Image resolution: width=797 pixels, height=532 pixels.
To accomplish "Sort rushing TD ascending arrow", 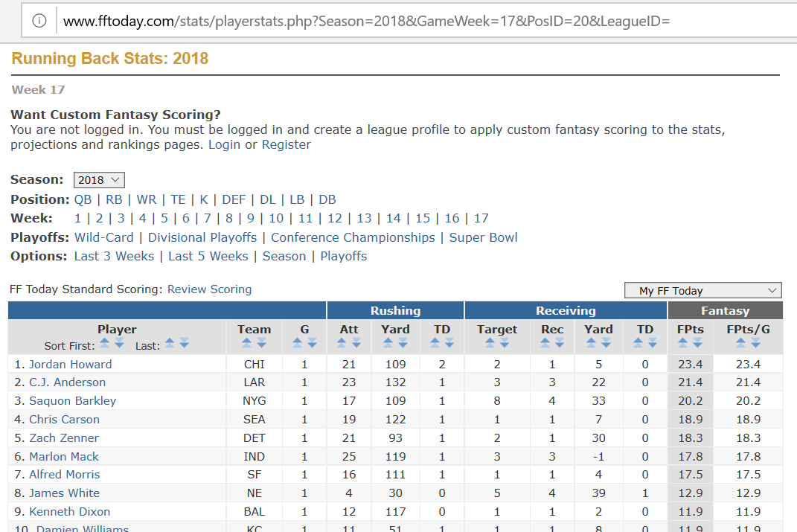I will pyautogui.click(x=435, y=343).
